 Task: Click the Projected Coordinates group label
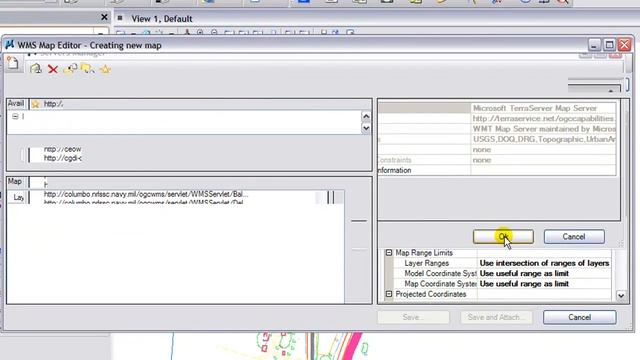pyautogui.click(x=431, y=294)
